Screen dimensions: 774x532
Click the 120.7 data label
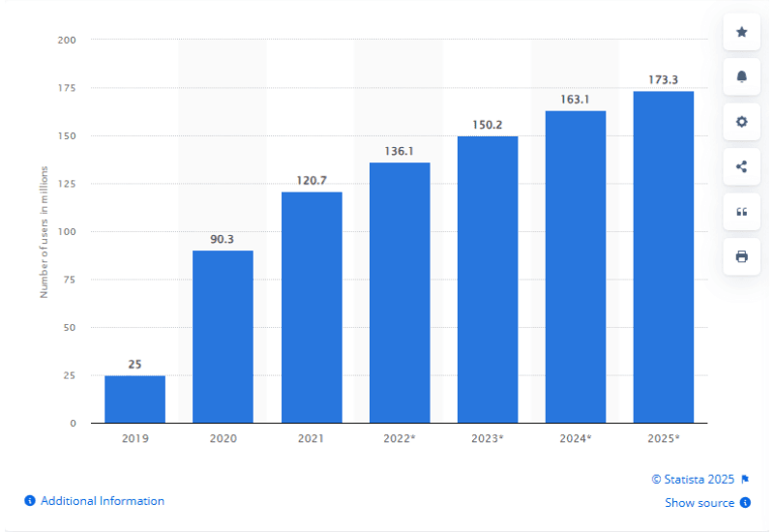312,180
